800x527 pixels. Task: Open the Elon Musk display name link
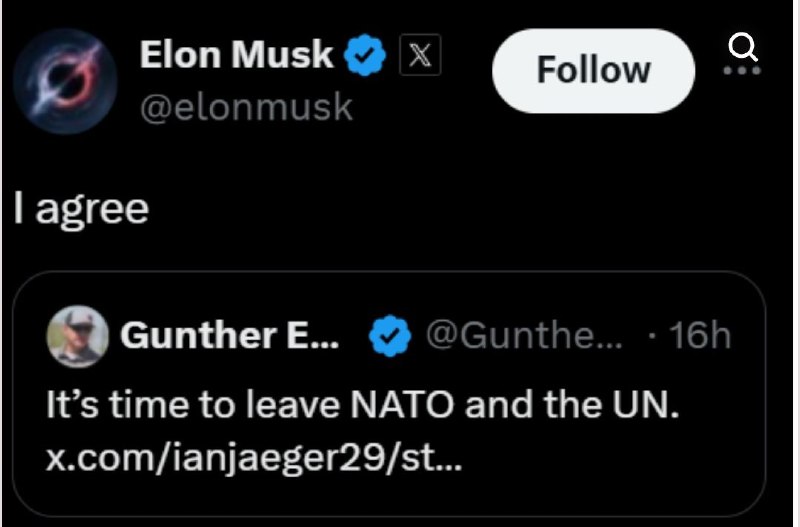(x=236, y=56)
